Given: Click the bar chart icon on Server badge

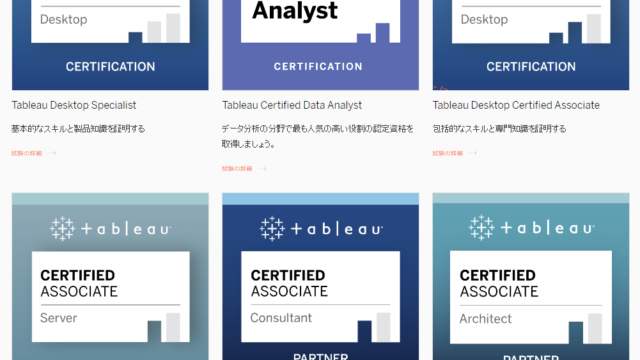Looking at the screenshot, I should [x=164, y=327].
